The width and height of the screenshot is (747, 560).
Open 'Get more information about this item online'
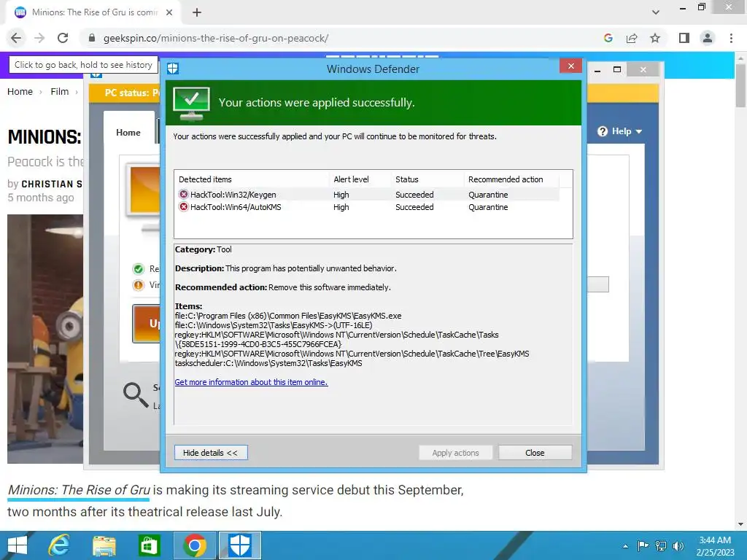tap(251, 382)
